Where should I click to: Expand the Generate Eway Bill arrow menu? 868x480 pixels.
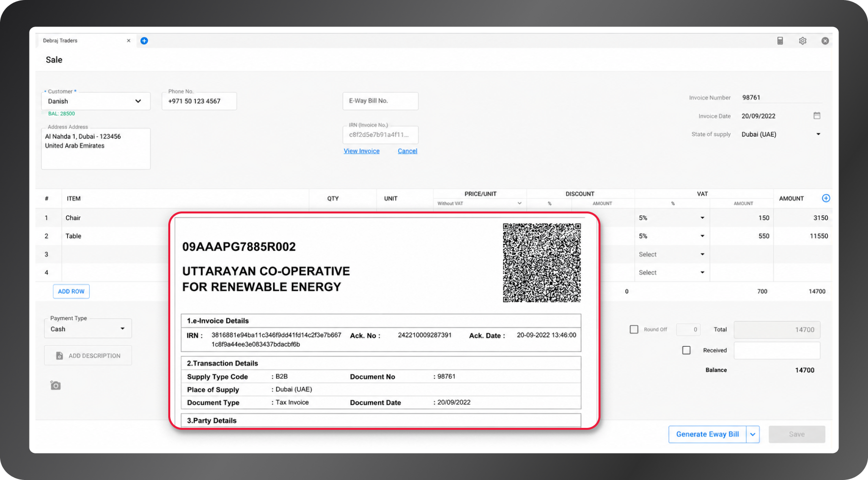(x=753, y=434)
